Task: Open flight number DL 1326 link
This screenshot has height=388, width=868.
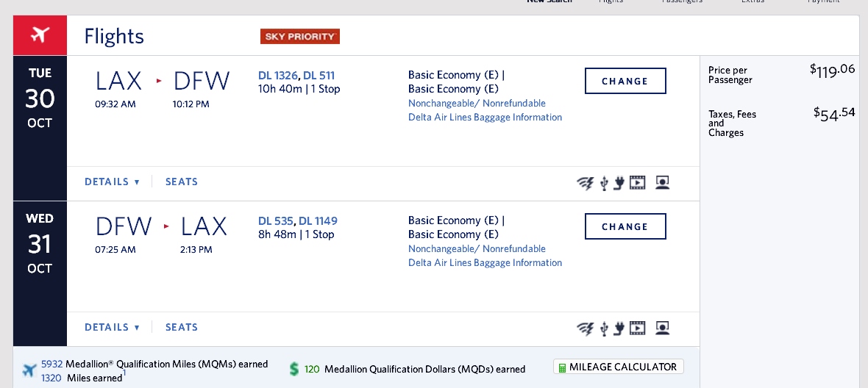Action: [x=278, y=76]
